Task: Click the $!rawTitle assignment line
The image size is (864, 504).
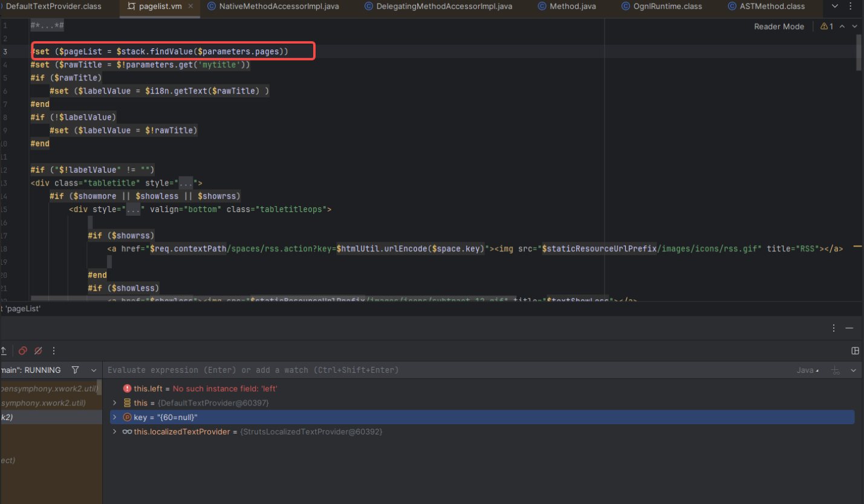Action: 123,131
